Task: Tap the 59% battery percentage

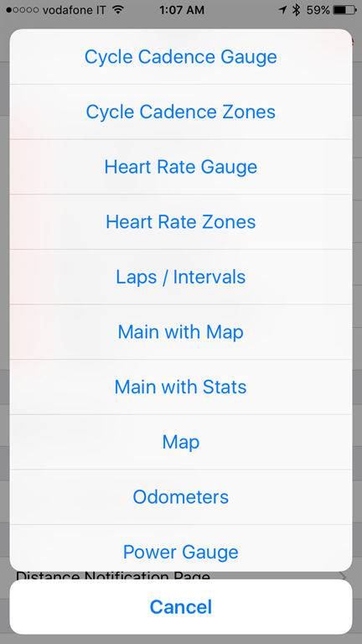Action: [318, 10]
